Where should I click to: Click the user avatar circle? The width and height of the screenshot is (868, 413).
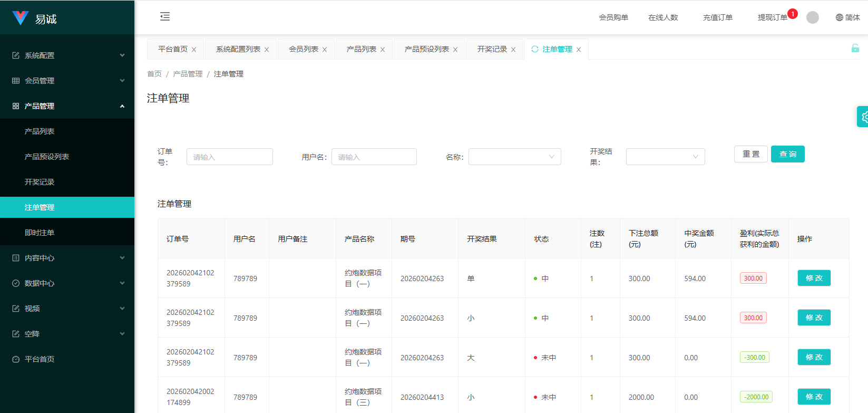(812, 17)
